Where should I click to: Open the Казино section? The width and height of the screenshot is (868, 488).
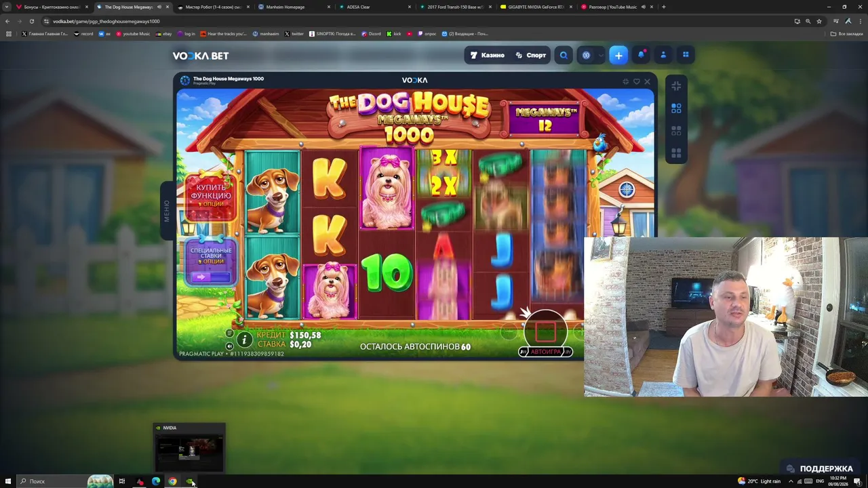click(x=488, y=56)
